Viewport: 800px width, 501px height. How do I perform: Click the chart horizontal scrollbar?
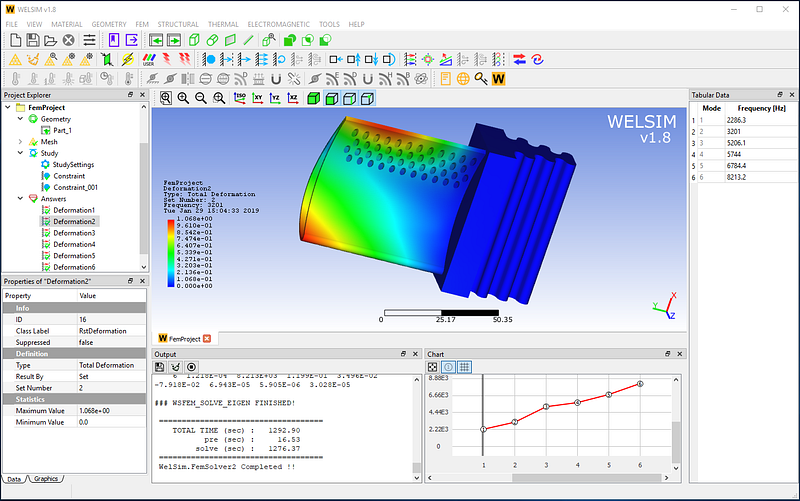point(587,478)
